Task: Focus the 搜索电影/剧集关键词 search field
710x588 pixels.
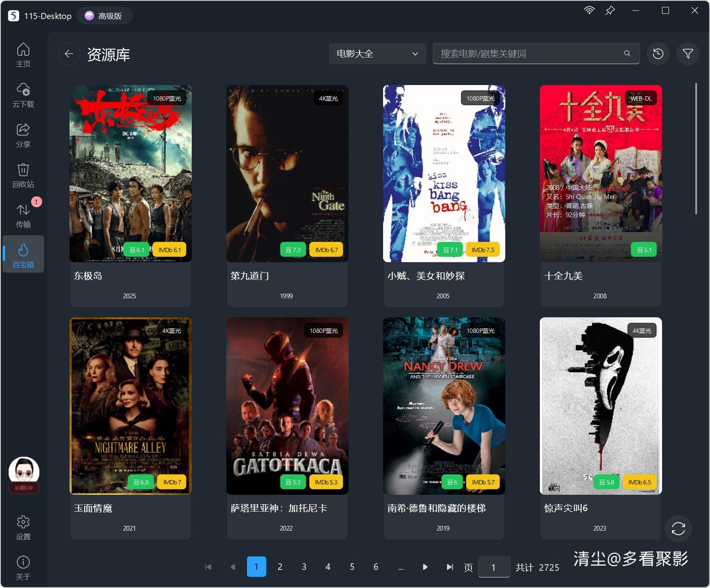Action: pos(536,54)
